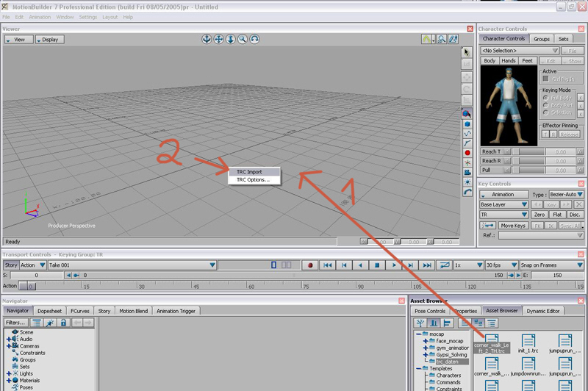588x391 pixels.
Task: Open the Bezier-Auto type dropdown
Action: pos(566,195)
